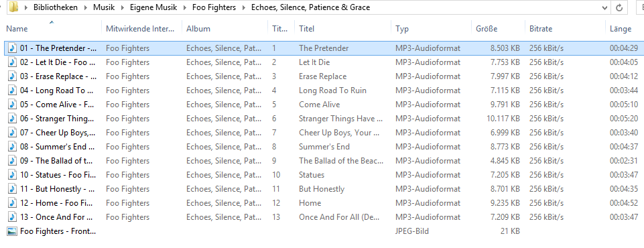Image resolution: width=644 pixels, height=248 pixels.
Task: Click the audio icon for 05 - Come Alive
Action: (13, 105)
